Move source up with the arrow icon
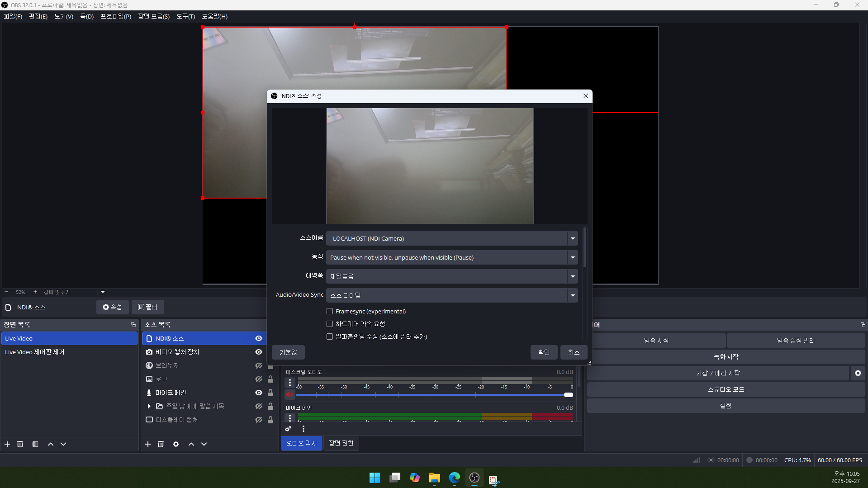Viewport: 868px width, 488px height. (x=191, y=444)
